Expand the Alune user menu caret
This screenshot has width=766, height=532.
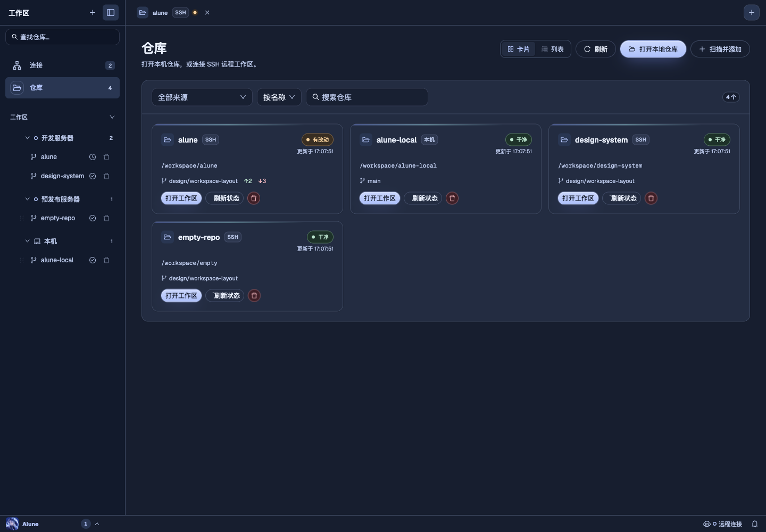pyautogui.click(x=97, y=524)
